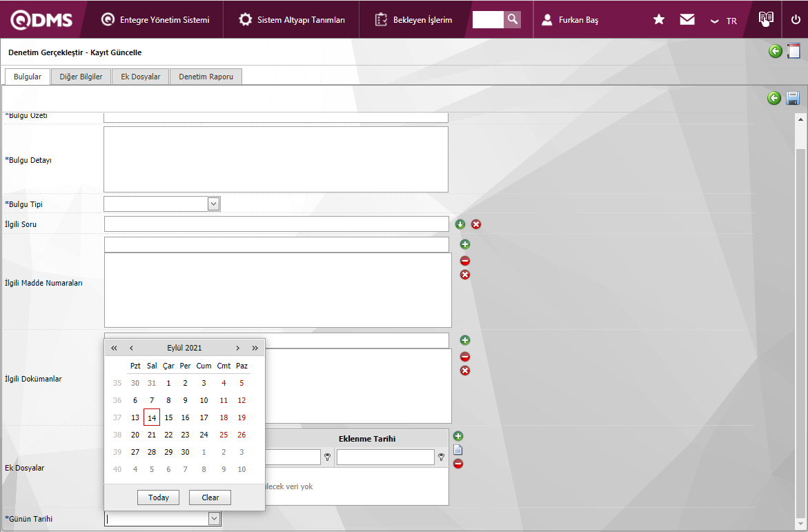
Task: Go to next month in calendar
Action: pyautogui.click(x=237, y=348)
